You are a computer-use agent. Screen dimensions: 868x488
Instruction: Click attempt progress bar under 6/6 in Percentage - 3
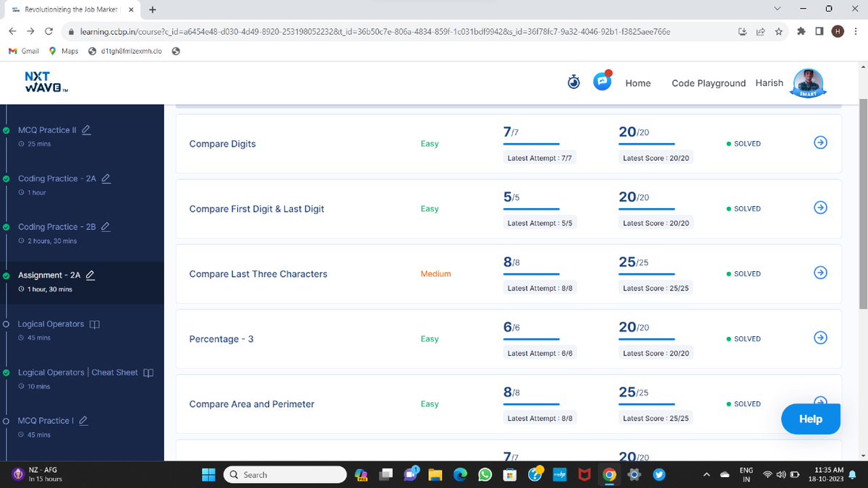coord(531,339)
